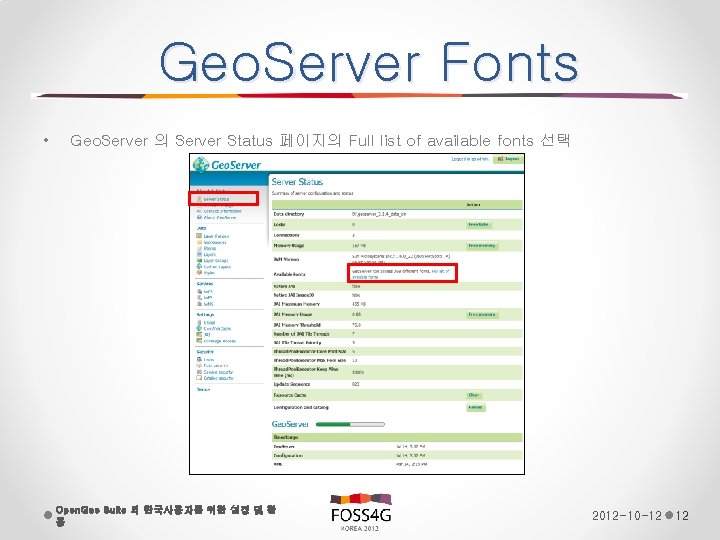
Task: Click the About GeoServer sidebar icon
Action: (x=199, y=217)
